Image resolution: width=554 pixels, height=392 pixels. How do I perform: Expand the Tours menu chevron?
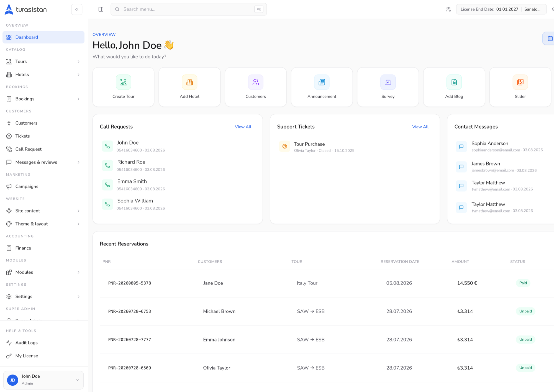79,62
